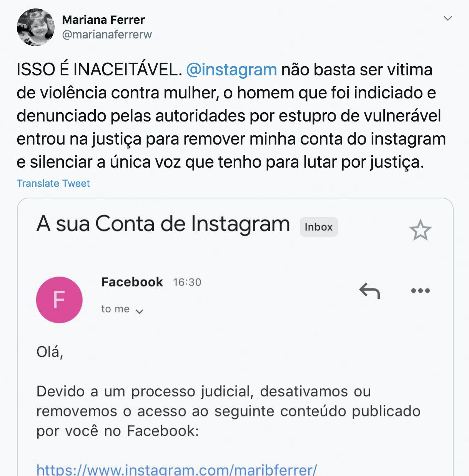Open the tweet options chevron menu

447,18
